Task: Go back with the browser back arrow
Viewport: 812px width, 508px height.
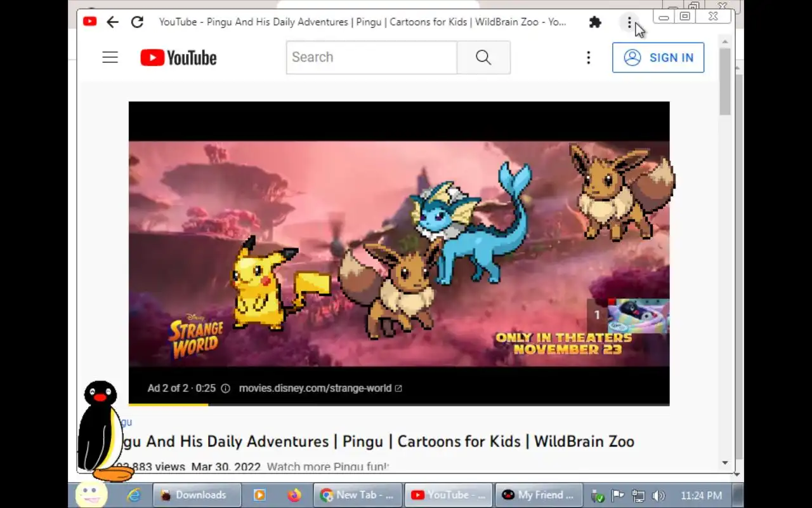Action: coord(112,22)
